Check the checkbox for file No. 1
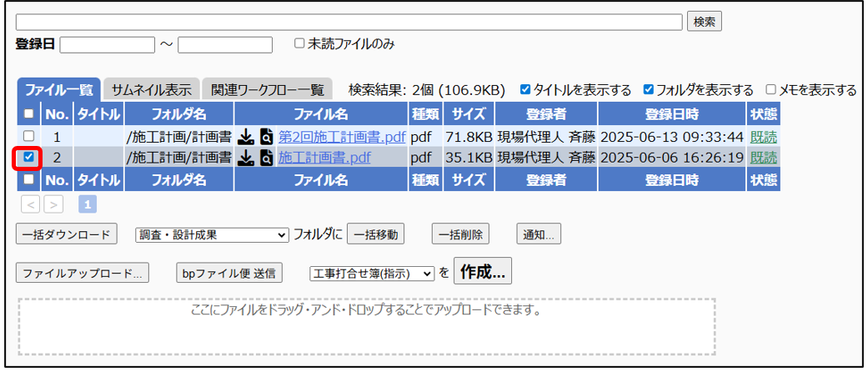 pyautogui.click(x=29, y=136)
